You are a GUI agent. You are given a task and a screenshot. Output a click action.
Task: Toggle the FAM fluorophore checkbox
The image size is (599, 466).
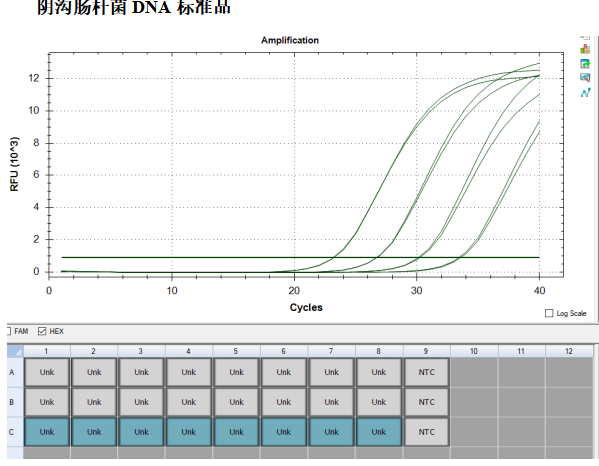pyautogui.click(x=8, y=331)
